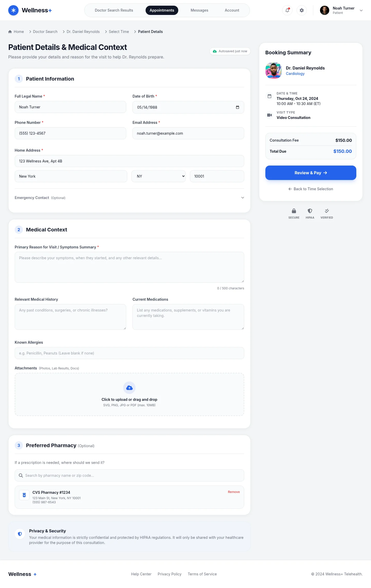371x588 pixels.
Task: Click the Relevant Medical History textarea
Action: (x=70, y=317)
